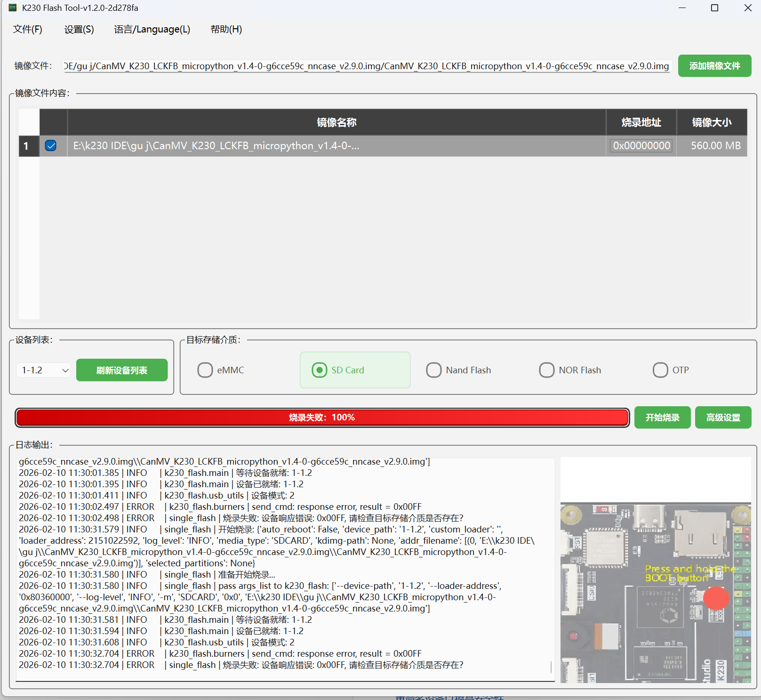The height and width of the screenshot is (700, 761).
Task: Click the burn address field 0x00000000
Action: [641, 146]
